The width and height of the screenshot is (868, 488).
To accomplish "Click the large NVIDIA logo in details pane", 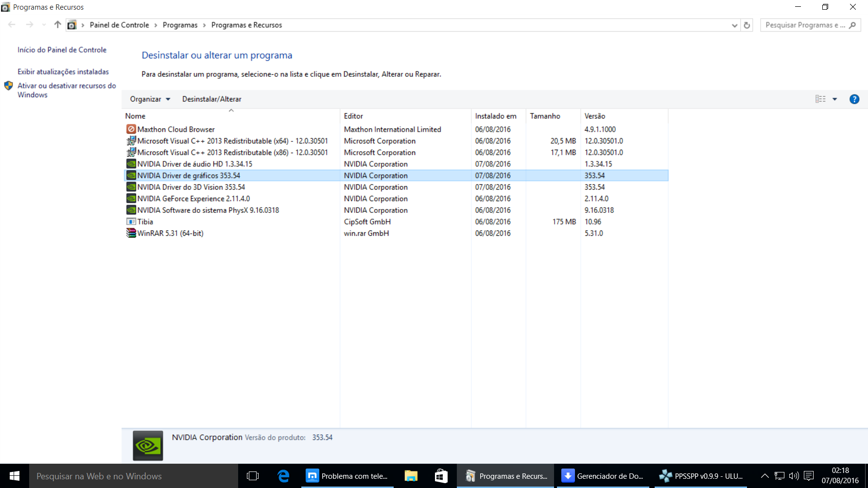I will (148, 446).
